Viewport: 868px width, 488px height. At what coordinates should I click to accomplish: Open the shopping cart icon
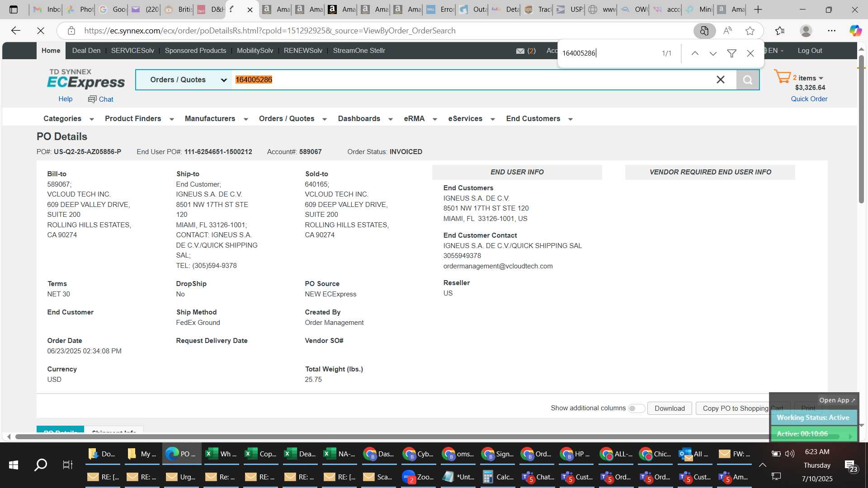click(x=782, y=76)
